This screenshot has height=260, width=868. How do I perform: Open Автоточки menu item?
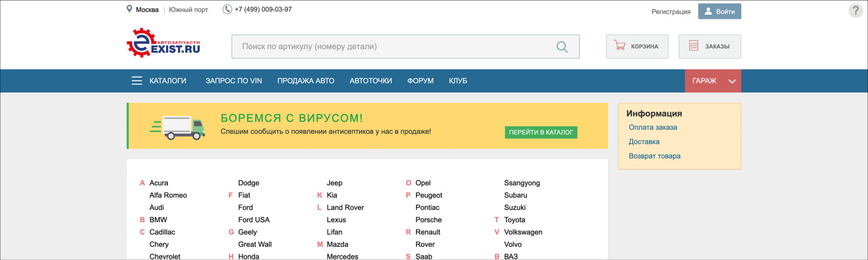click(371, 81)
